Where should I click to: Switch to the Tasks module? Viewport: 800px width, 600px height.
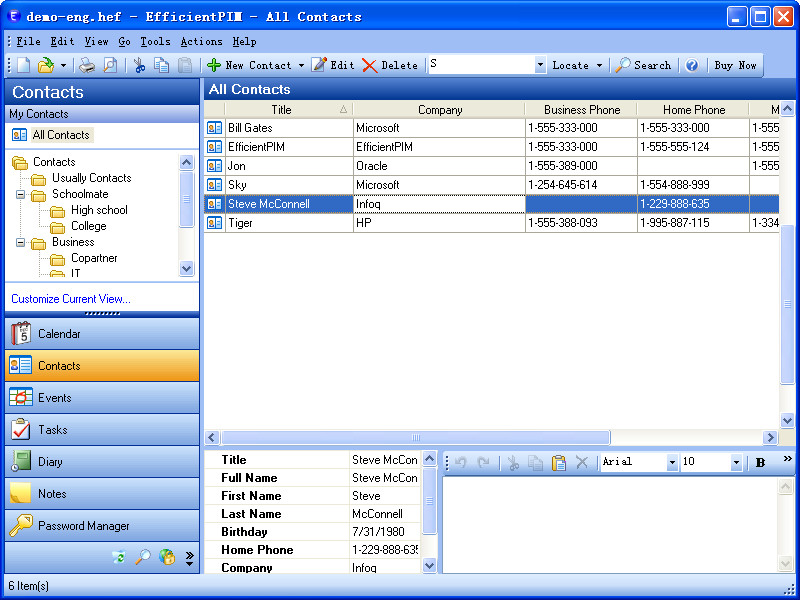click(x=102, y=430)
